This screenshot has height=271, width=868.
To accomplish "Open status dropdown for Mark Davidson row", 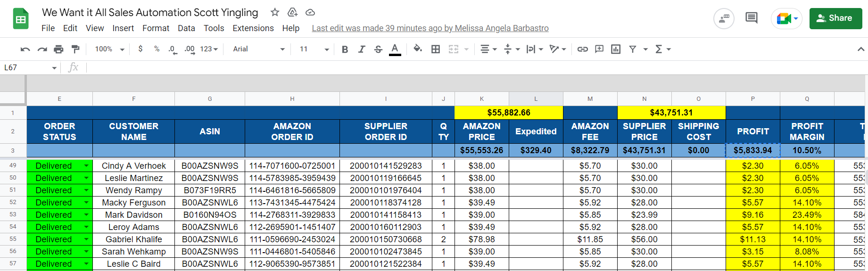I will click(86, 215).
